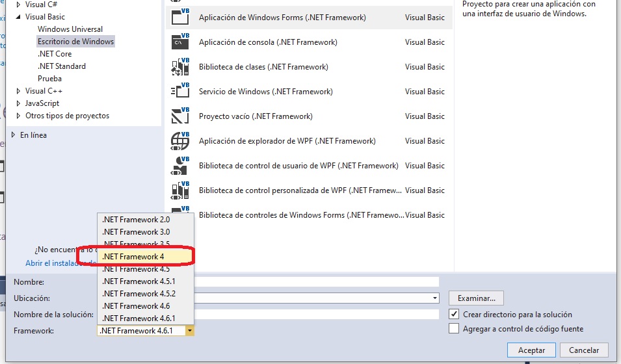Select 'Biblioteca de controles de Windows Forms'
Viewport: 621px width, 364px height.
tap(309, 215)
